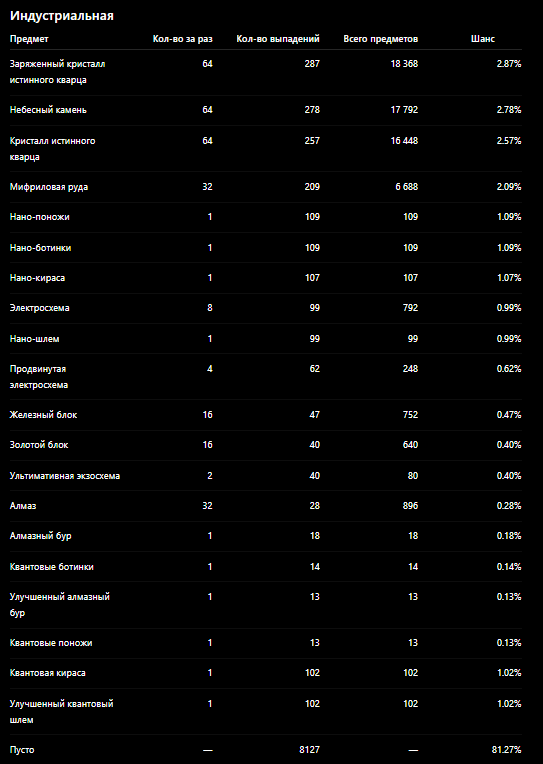The width and height of the screenshot is (543, 764).
Task: Click the 'Ультимативная экзосхема' item name
Action: tap(65, 476)
